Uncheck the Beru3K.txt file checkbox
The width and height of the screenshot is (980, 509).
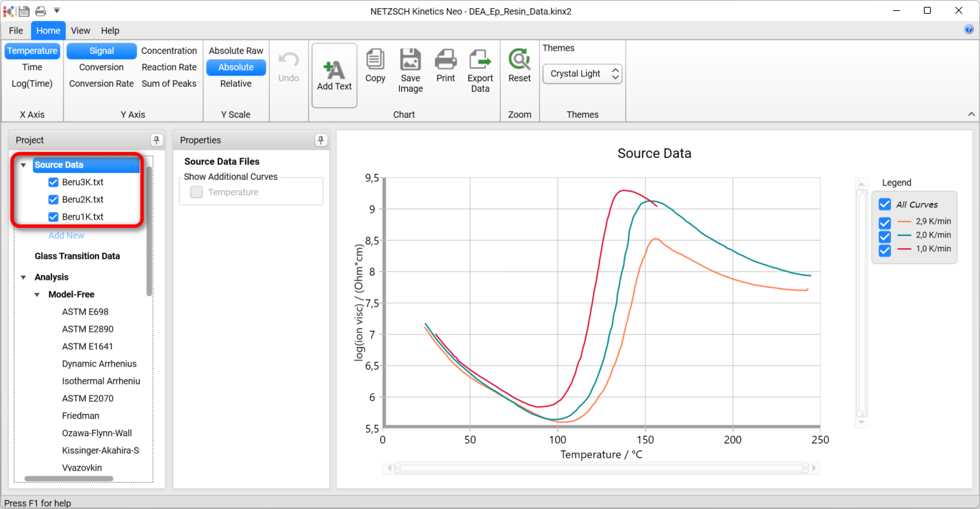(x=53, y=183)
